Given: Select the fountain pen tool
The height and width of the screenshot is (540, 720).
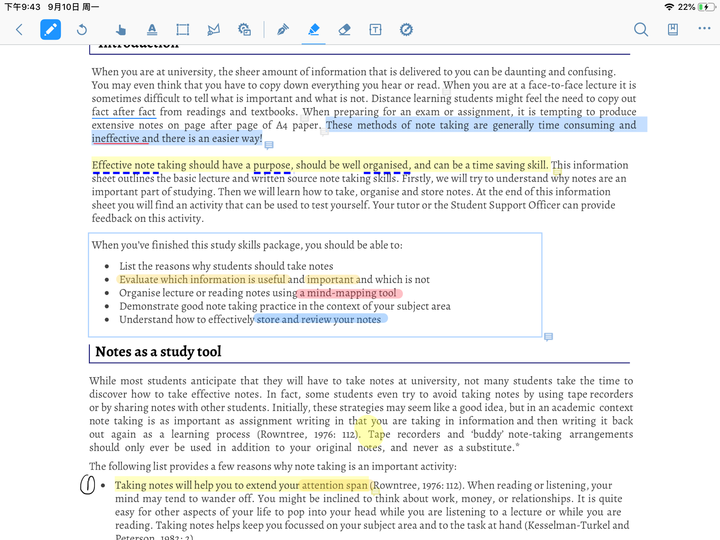Looking at the screenshot, I should 283,30.
